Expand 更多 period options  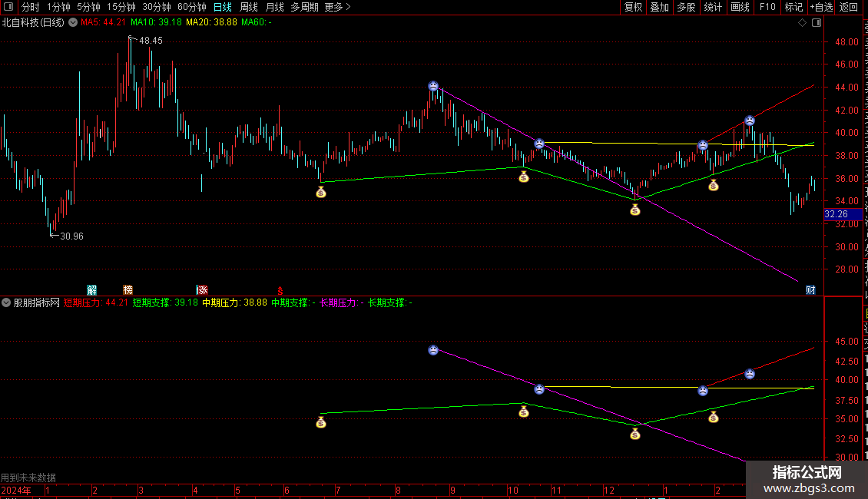(337, 7)
